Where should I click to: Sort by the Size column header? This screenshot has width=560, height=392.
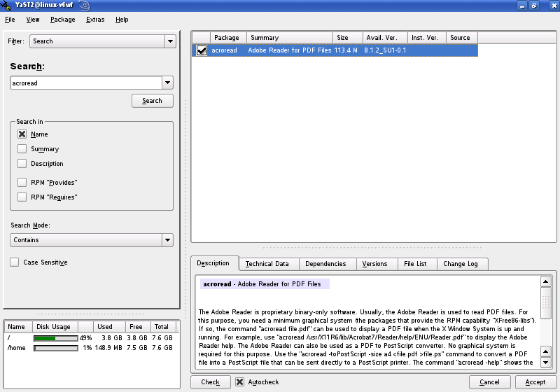(348, 38)
